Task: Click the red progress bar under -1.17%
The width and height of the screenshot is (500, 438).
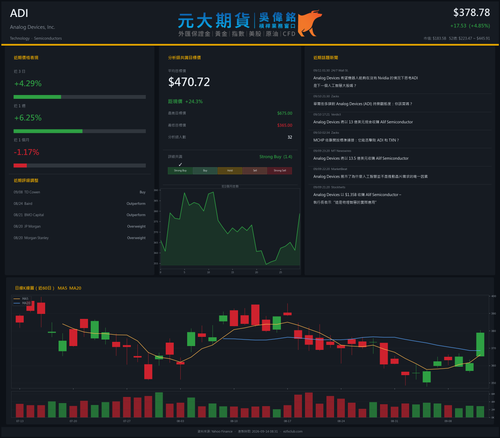Action: pos(20,166)
